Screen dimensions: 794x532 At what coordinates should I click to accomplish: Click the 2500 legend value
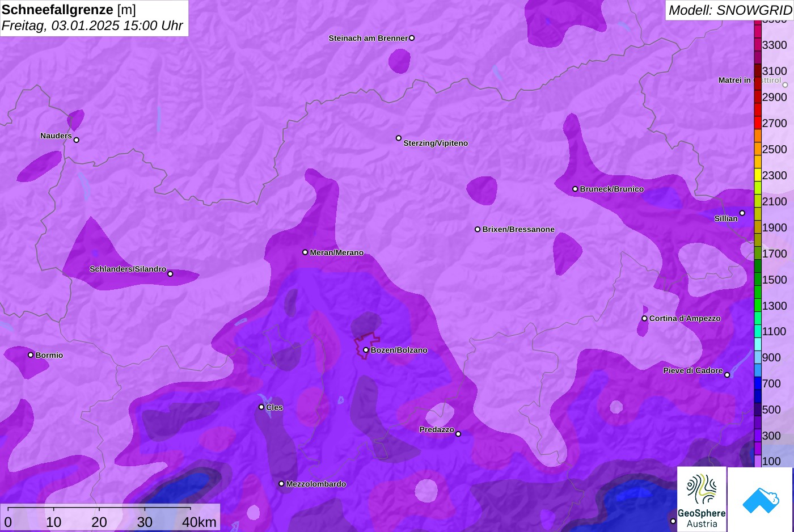pyautogui.click(x=775, y=149)
